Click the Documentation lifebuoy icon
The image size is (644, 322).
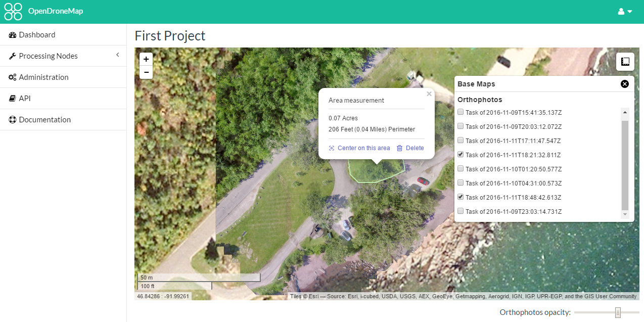point(13,120)
